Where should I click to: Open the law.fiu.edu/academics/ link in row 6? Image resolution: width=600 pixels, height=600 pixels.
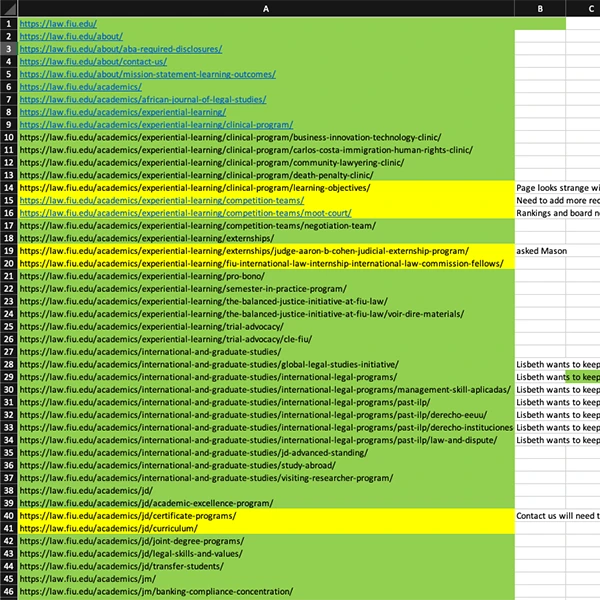coord(81,87)
